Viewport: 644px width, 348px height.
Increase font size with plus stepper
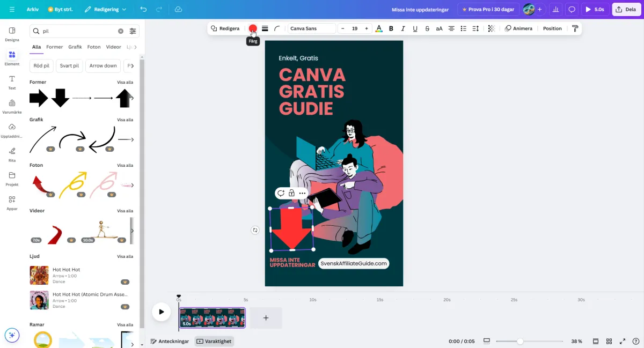click(367, 28)
